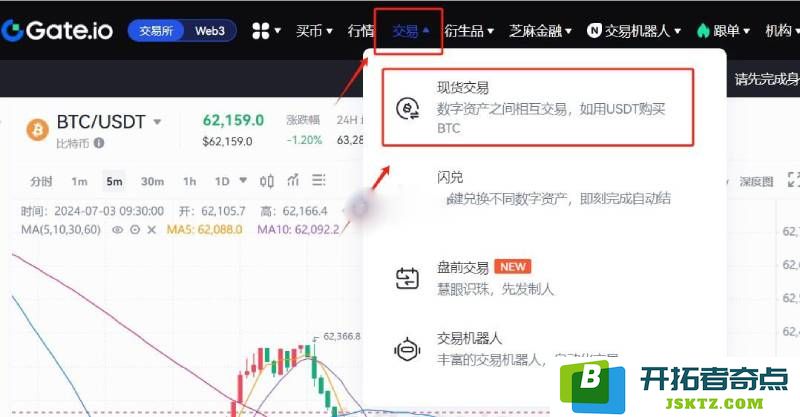Viewport: 800px width, 417px height.
Task: Click the Bitcoin coin icon beside BTC/USDT
Action: [x=37, y=130]
